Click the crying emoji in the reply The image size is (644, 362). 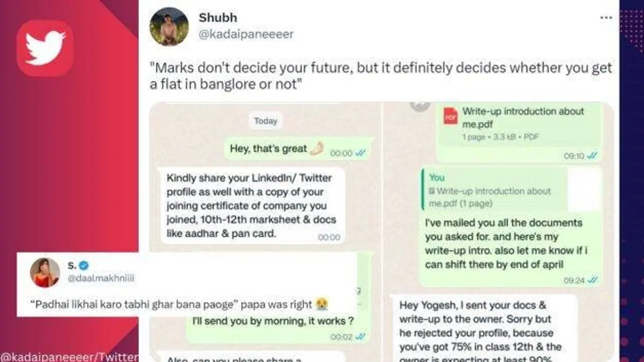coord(321,304)
